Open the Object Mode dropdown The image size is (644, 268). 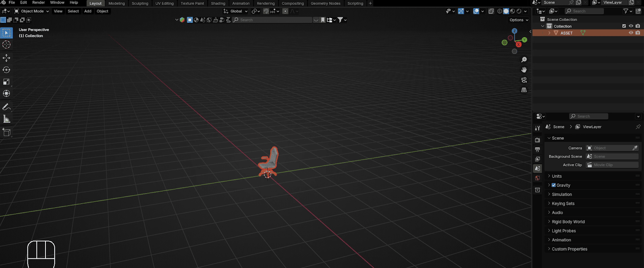pos(32,11)
